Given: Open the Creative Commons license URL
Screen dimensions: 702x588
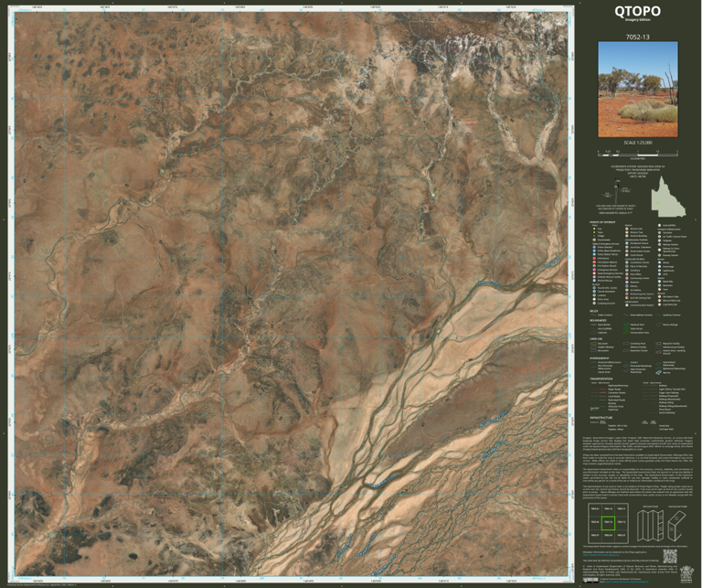Looking at the screenshot, I should pyautogui.click(x=627, y=582).
